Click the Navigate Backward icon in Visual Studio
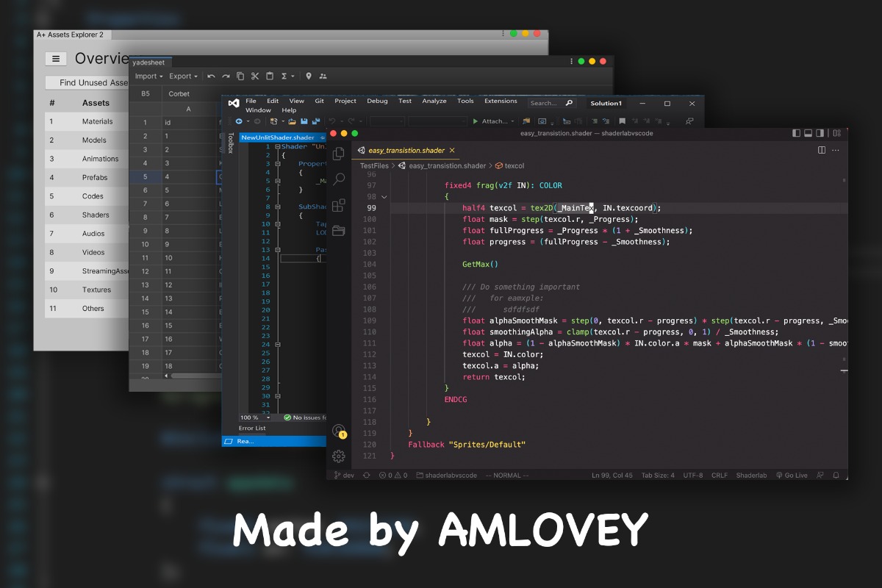The height and width of the screenshot is (588, 882). pos(239,121)
